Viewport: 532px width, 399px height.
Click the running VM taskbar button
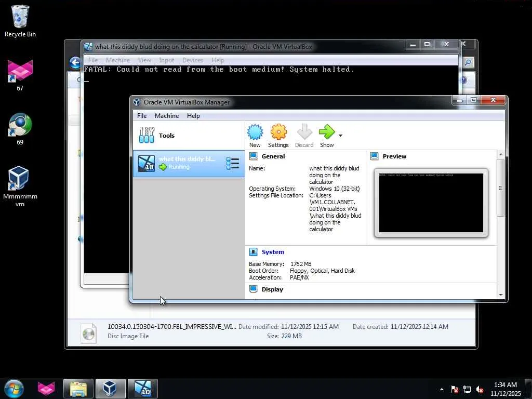pos(142,389)
